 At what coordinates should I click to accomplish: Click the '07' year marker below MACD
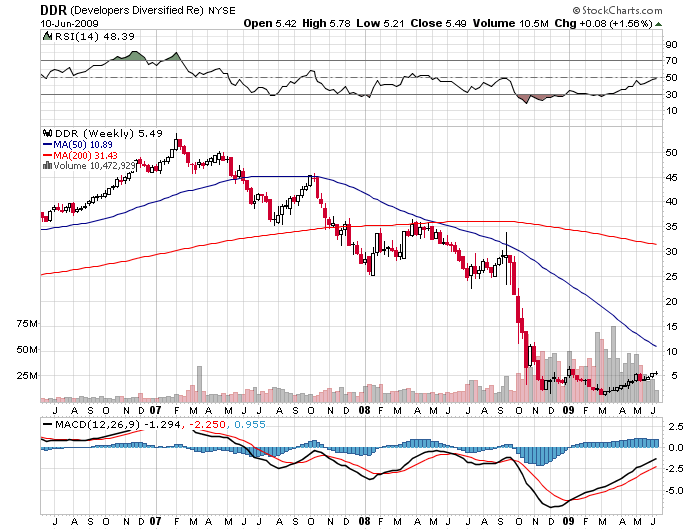(155, 521)
